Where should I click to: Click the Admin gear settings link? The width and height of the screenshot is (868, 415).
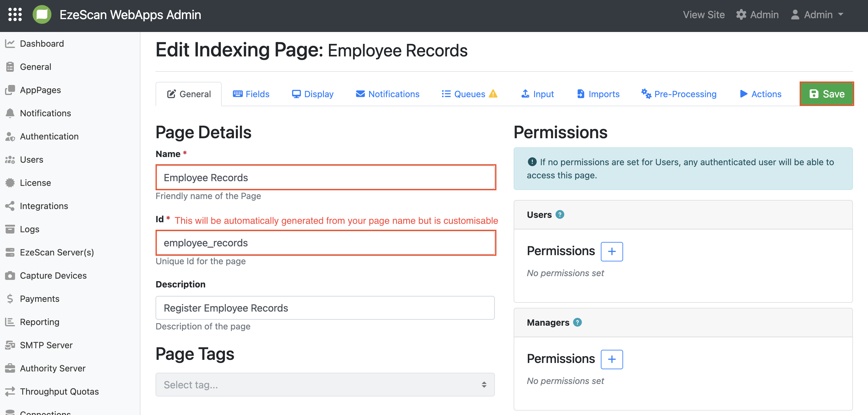(757, 14)
